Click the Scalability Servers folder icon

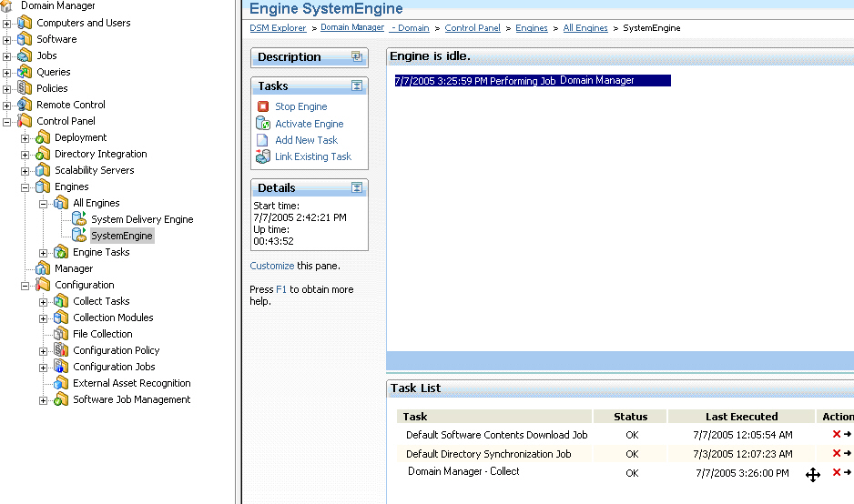point(43,170)
